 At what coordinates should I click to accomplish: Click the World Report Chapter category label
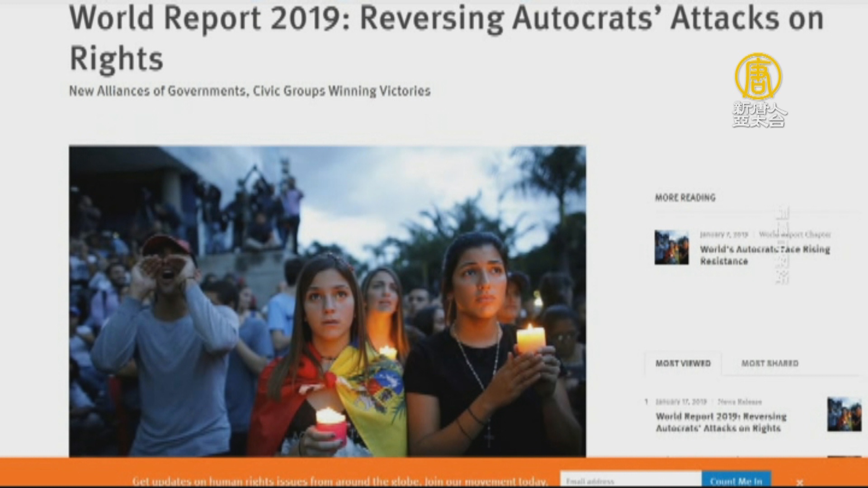(x=794, y=235)
